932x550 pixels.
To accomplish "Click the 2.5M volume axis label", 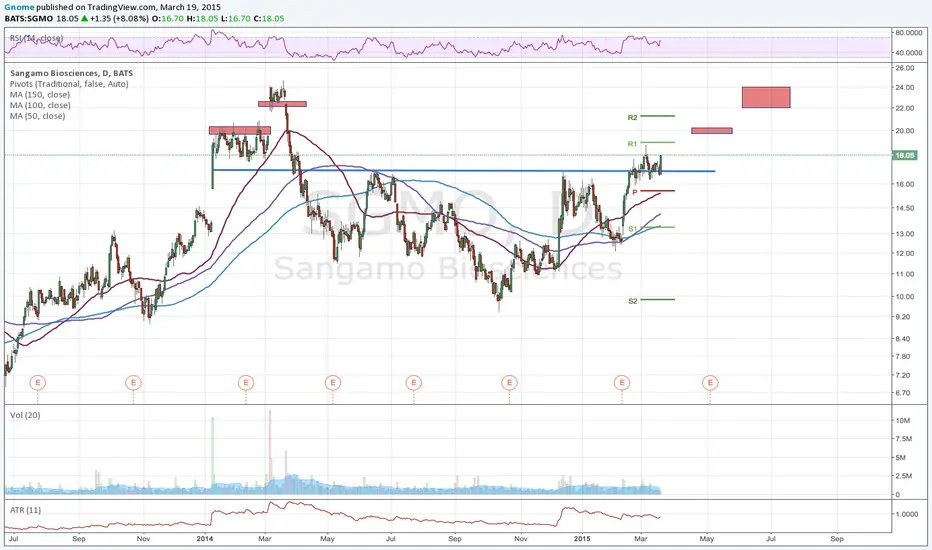I will tap(904, 476).
